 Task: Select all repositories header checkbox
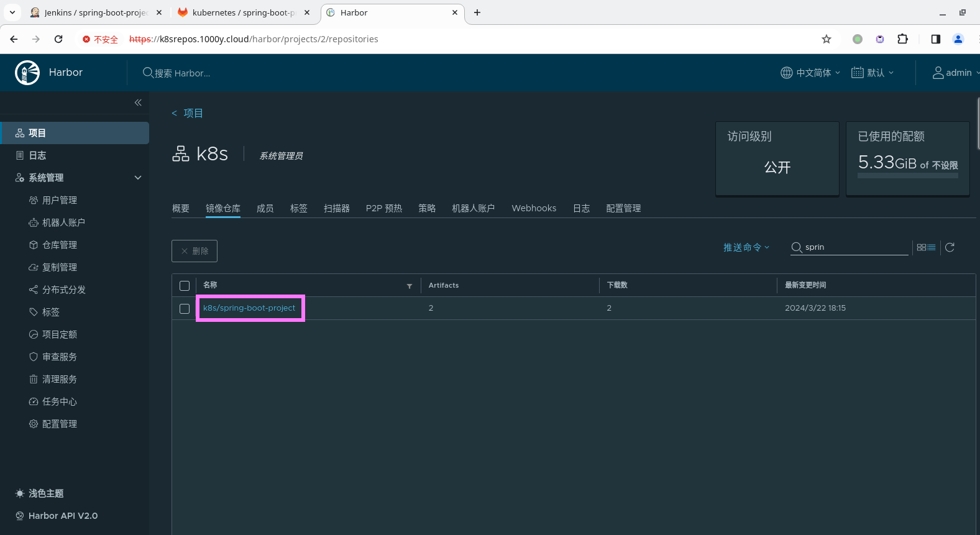[185, 286]
